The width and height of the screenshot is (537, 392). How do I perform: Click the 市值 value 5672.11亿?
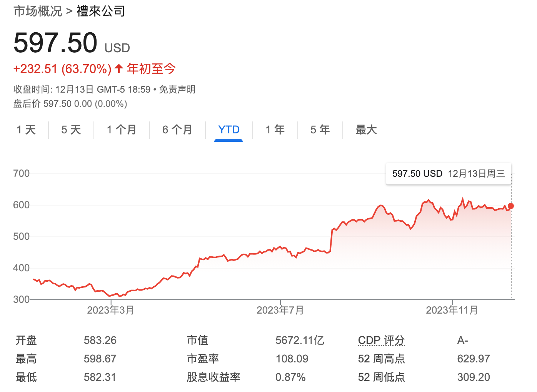pos(300,340)
